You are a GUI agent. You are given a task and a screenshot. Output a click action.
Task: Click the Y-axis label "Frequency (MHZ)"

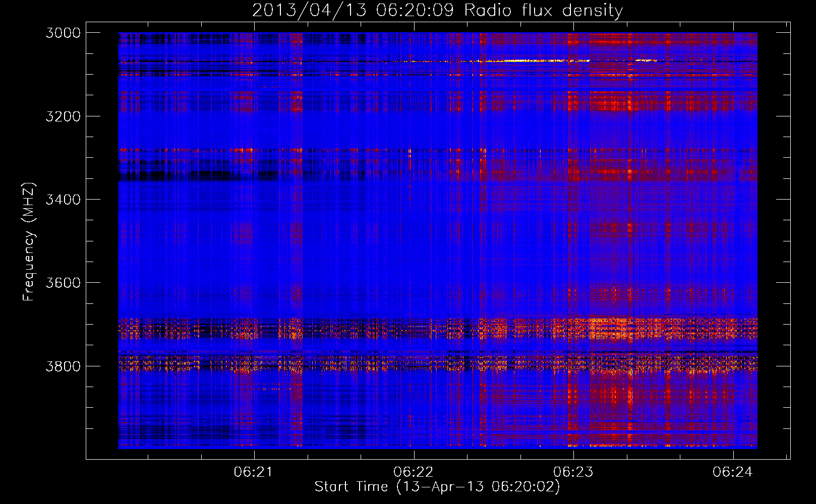[x=29, y=242]
